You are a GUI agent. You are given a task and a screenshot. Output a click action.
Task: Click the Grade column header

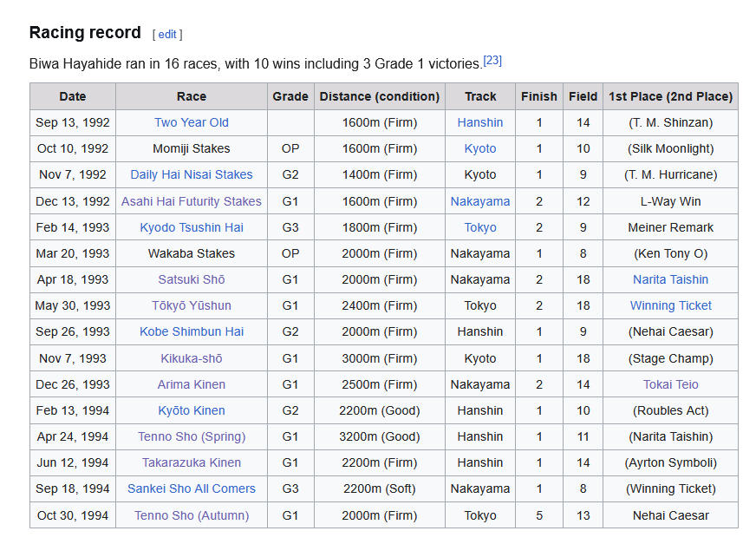pyautogui.click(x=290, y=96)
